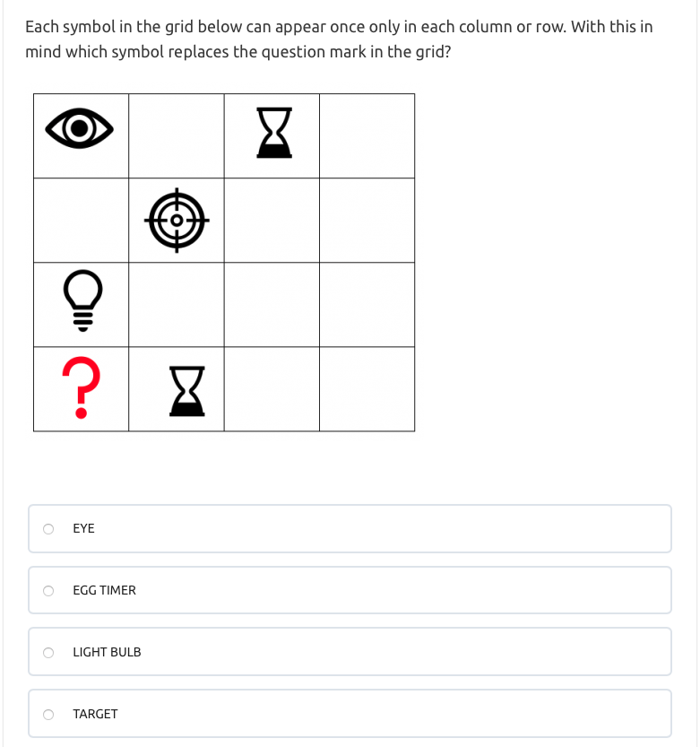Click the "EGG TIMER" answer label text
The width and height of the screenshot is (700, 747).
click(104, 590)
